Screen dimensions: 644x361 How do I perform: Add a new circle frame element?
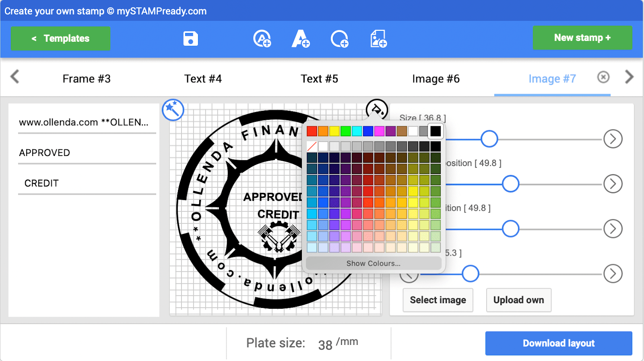[x=339, y=39]
